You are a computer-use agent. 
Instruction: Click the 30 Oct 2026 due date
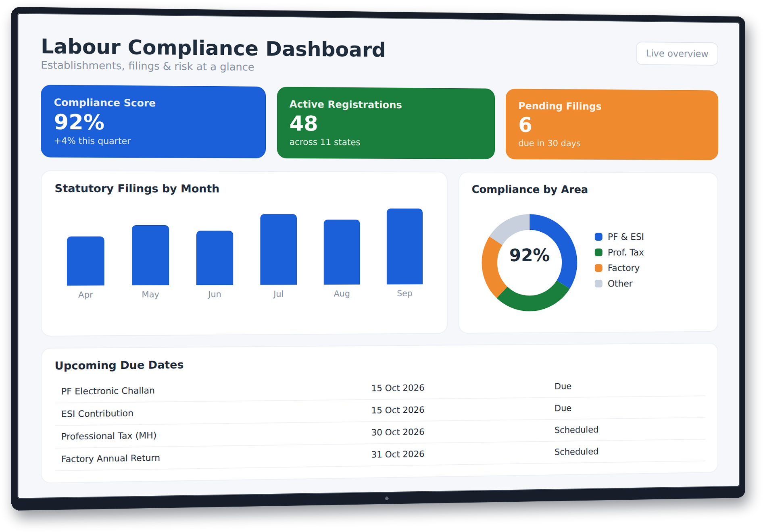point(398,432)
